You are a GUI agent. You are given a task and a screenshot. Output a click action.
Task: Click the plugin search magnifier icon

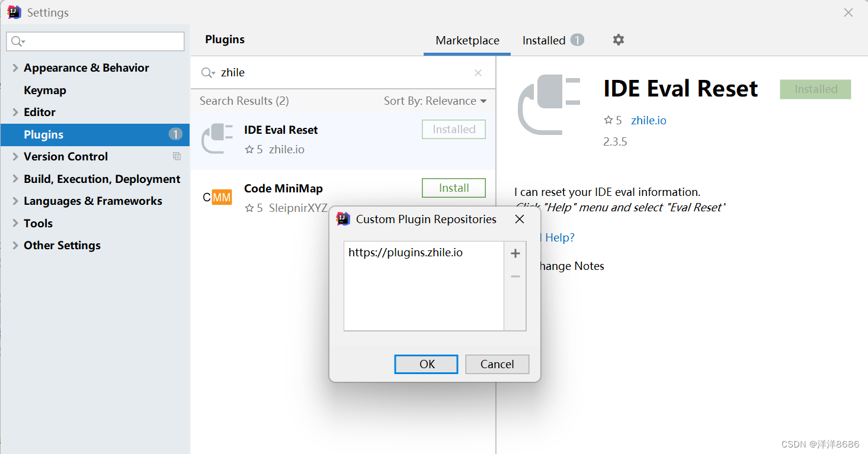pyautogui.click(x=207, y=73)
